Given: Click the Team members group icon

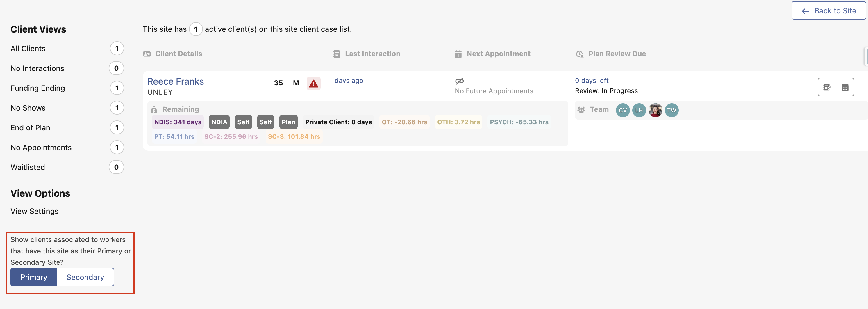Looking at the screenshot, I should point(581,110).
